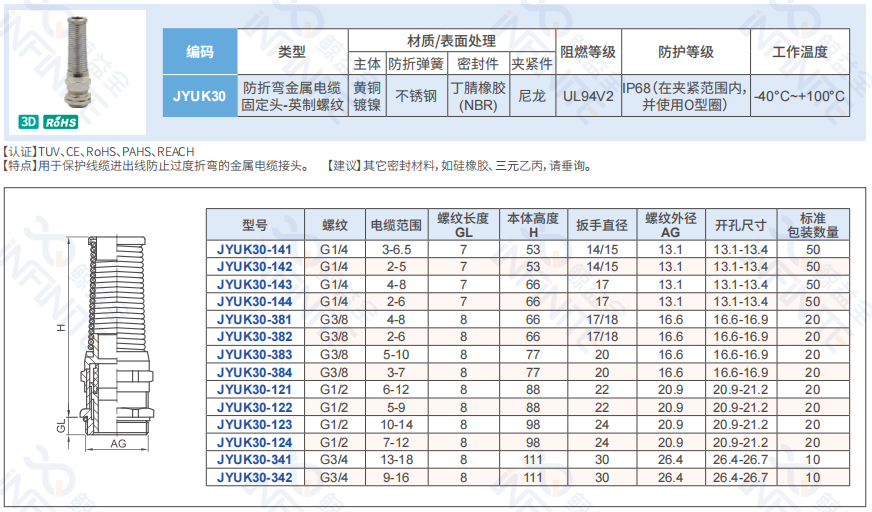
Task: Select the 丁腈橡胶 (NBR) cell
Action: [x=478, y=96]
